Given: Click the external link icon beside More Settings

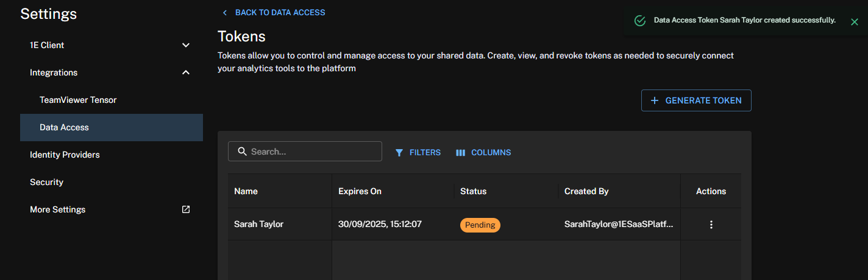Looking at the screenshot, I should click(186, 209).
